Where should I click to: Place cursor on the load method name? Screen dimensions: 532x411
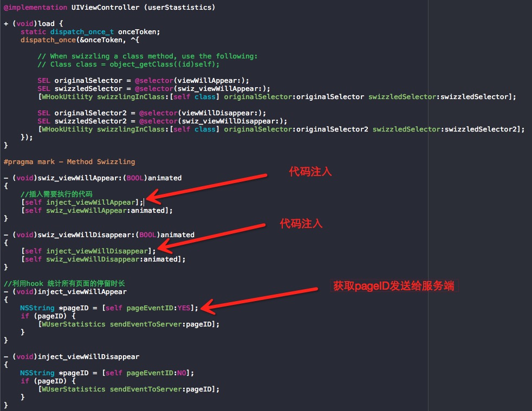tap(46, 24)
